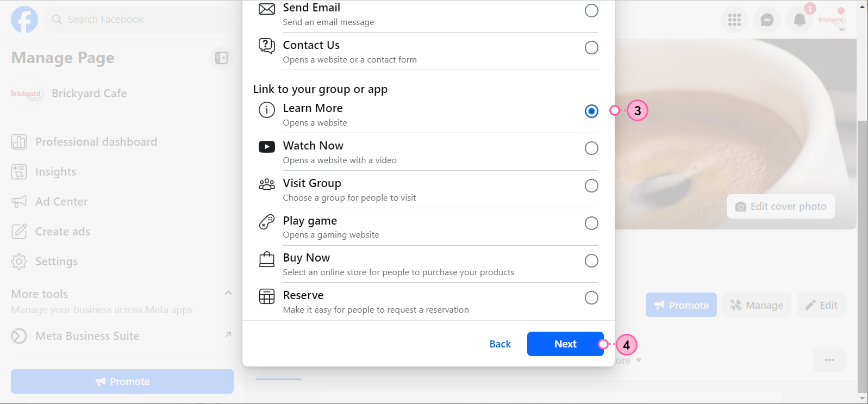Open the nine-dot menu grid icon
The width and height of the screenshot is (868, 404).
point(734,20)
